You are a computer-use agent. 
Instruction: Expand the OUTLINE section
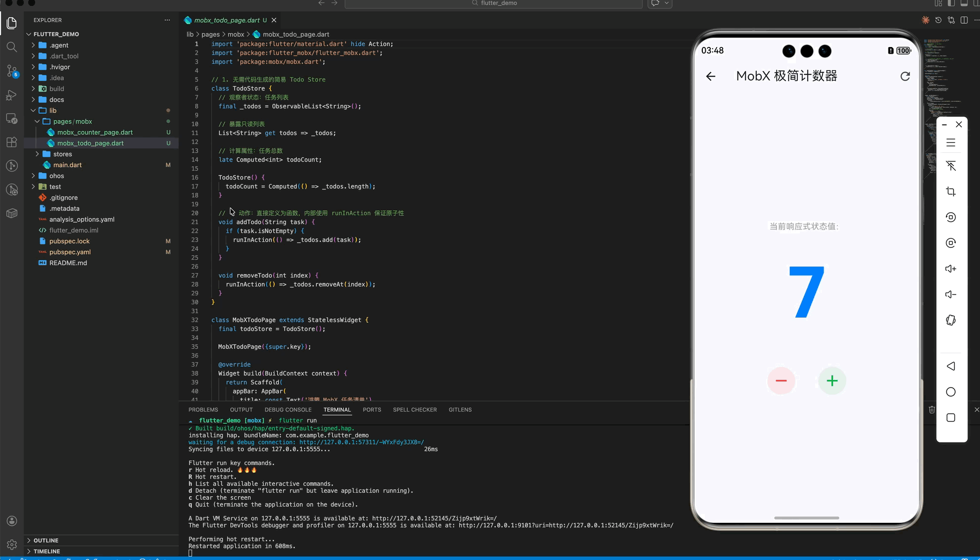click(46, 540)
